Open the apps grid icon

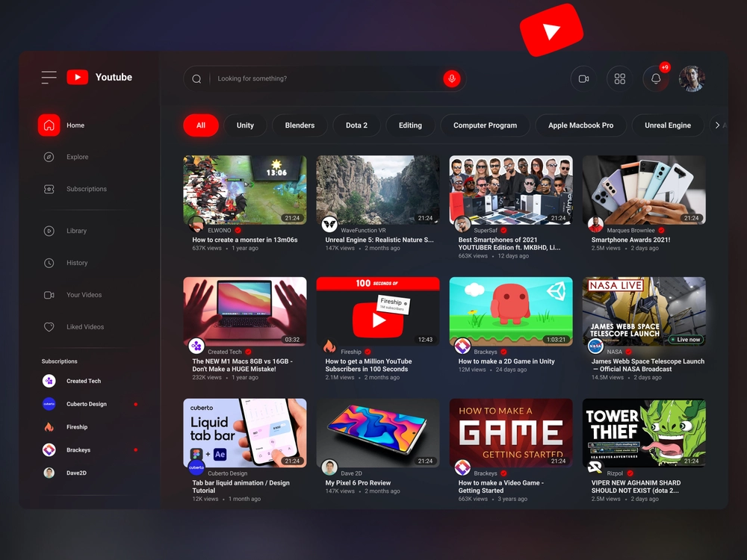tap(619, 79)
